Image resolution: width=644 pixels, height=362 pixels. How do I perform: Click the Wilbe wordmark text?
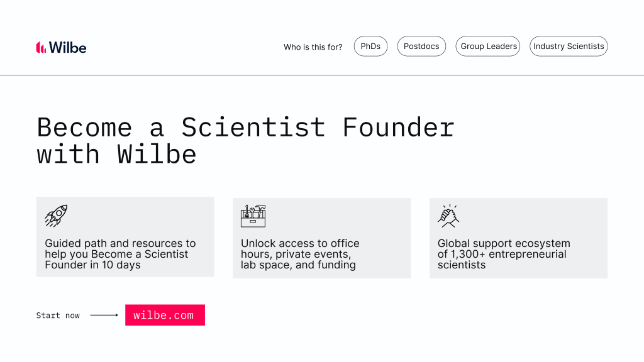pos(68,48)
